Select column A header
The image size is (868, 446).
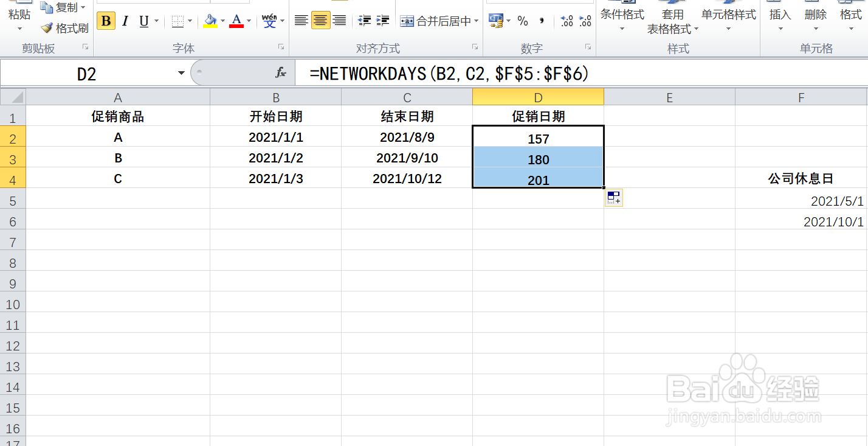pos(118,97)
